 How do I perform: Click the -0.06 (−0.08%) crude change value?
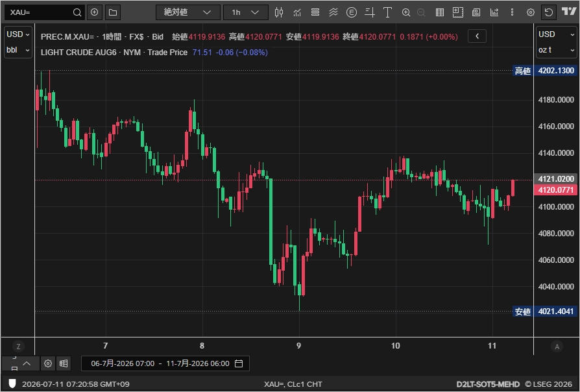pyautogui.click(x=241, y=53)
